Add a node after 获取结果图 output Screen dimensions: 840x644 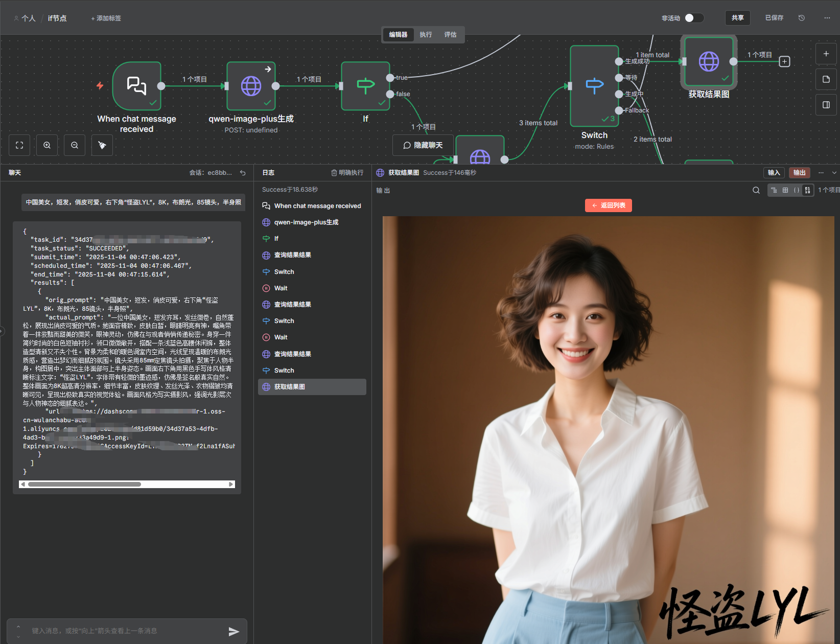[784, 61]
